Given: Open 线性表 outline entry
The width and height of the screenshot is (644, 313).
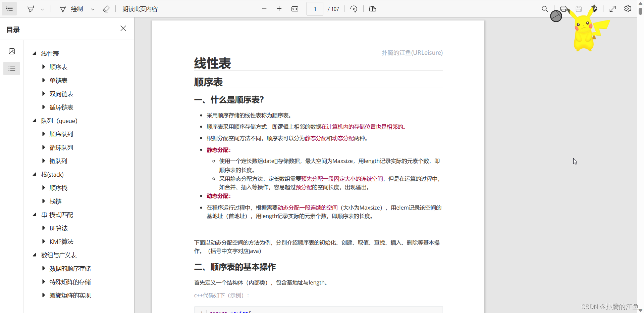Looking at the screenshot, I should pyautogui.click(x=50, y=54).
